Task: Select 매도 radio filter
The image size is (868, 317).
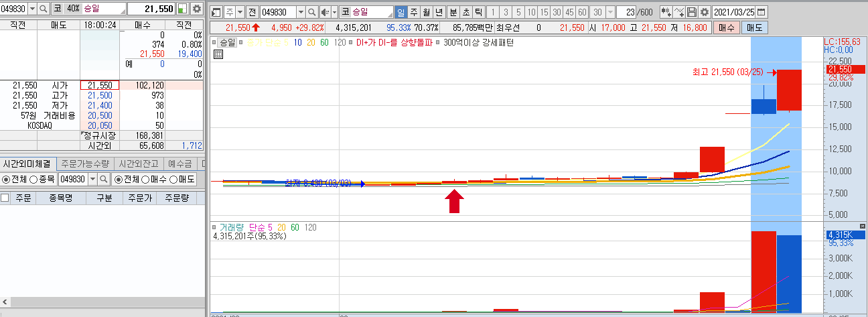Action: coord(173,180)
